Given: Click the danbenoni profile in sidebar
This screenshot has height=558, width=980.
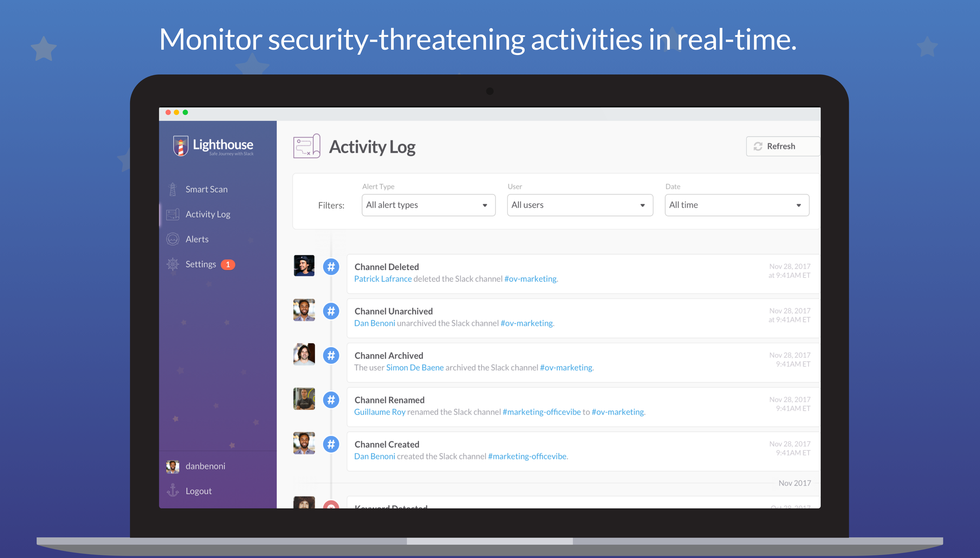Looking at the screenshot, I should coord(205,466).
